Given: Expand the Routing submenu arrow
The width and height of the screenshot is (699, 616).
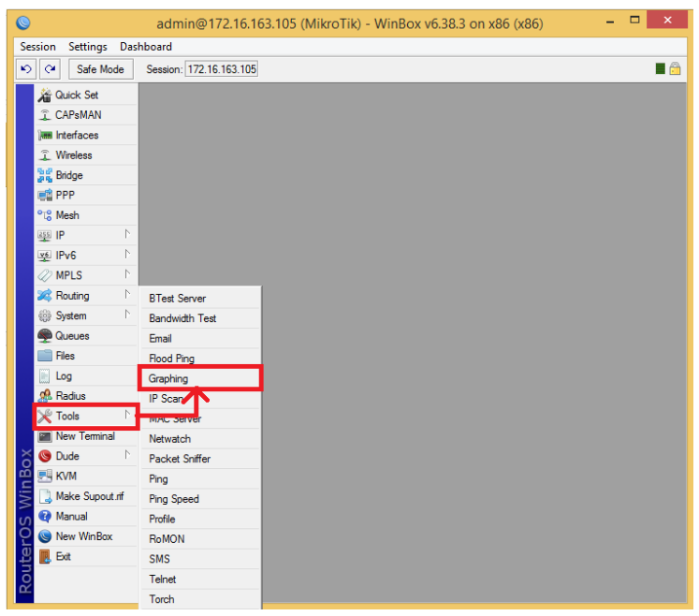Looking at the screenshot, I should point(127,294).
